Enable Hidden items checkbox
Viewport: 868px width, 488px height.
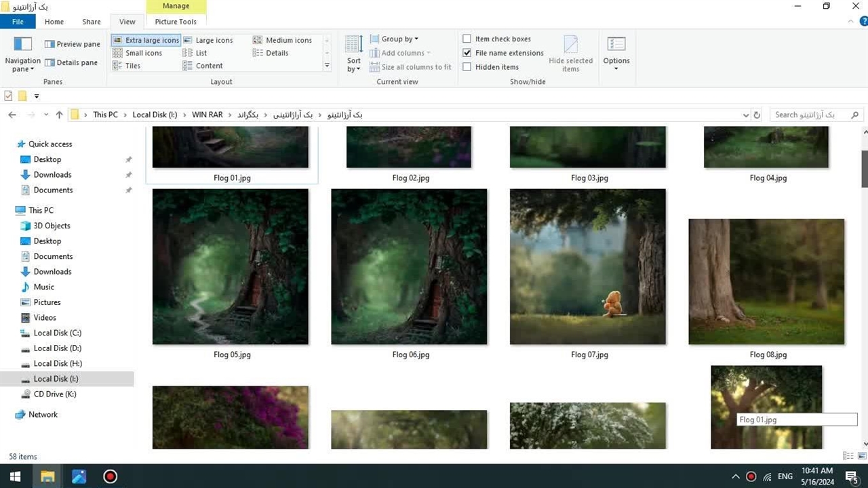click(x=467, y=67)
